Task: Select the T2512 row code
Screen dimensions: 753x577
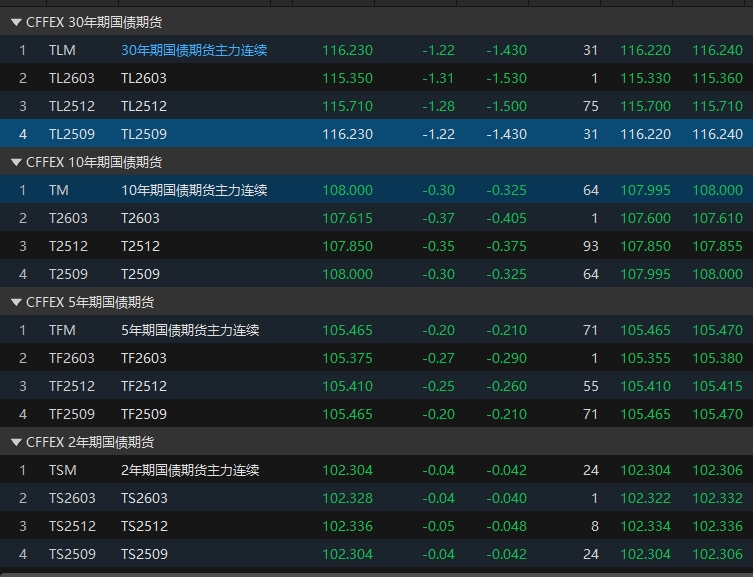Action: click(x=68, y=246)
